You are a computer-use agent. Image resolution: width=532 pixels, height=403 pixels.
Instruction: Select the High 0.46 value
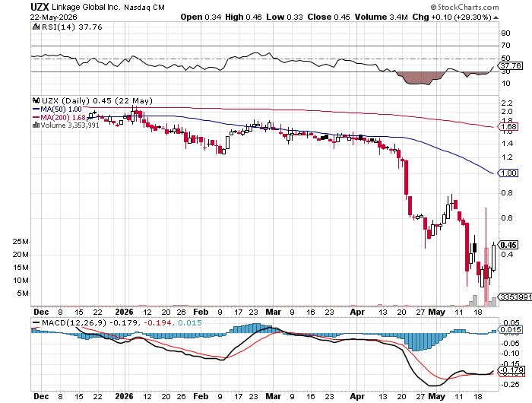point(243,17)
